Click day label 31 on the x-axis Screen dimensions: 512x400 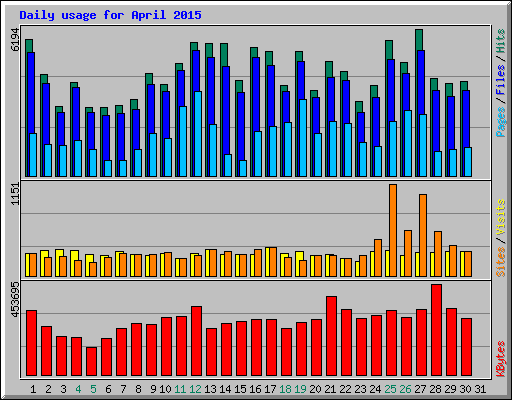tap(480, 389)
